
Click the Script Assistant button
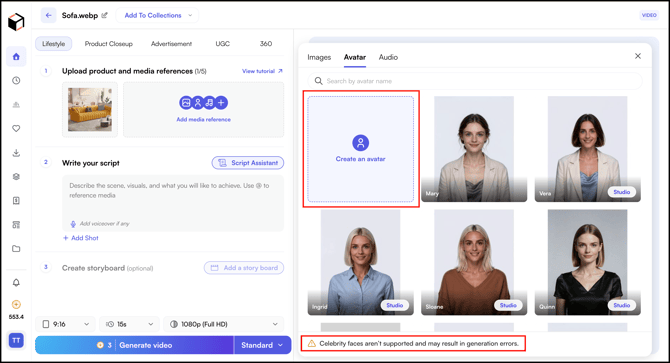pos(248,163)
